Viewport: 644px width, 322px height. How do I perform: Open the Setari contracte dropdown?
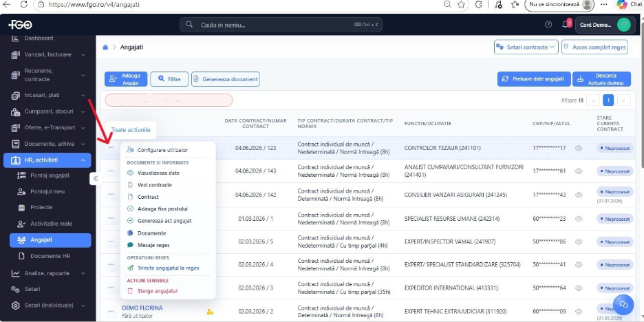click(526, 47)
